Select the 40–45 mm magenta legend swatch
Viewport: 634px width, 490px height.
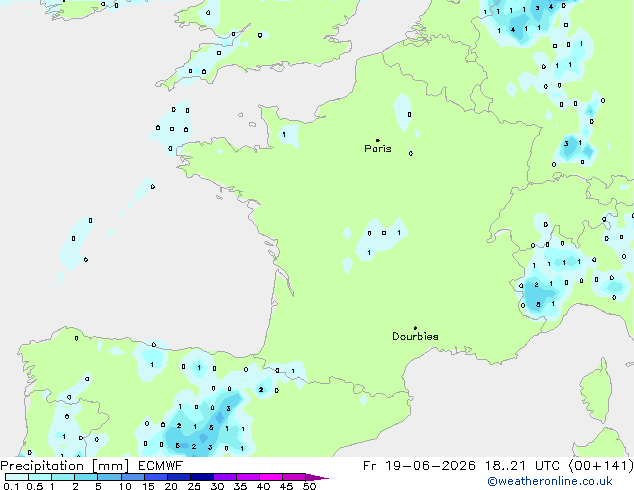pos(271,477)
